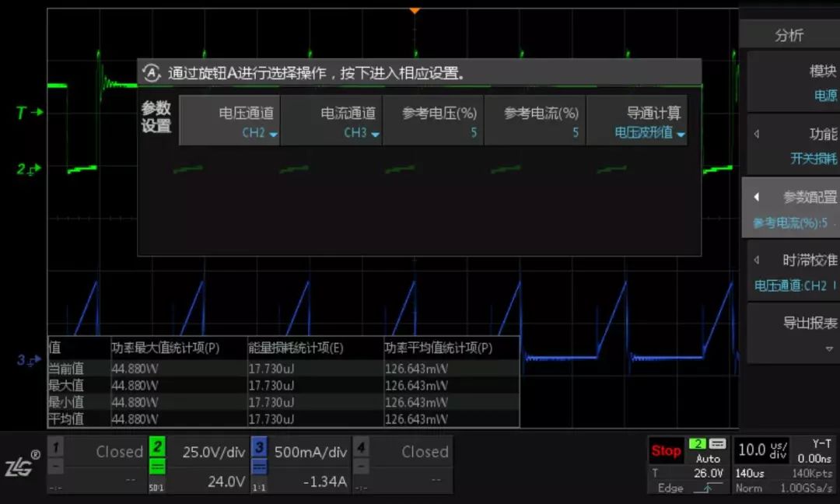This screenshot has width=840, height=504.
Task: Click the knob A icon in the hint bar
Action: [x=152, y=73]
